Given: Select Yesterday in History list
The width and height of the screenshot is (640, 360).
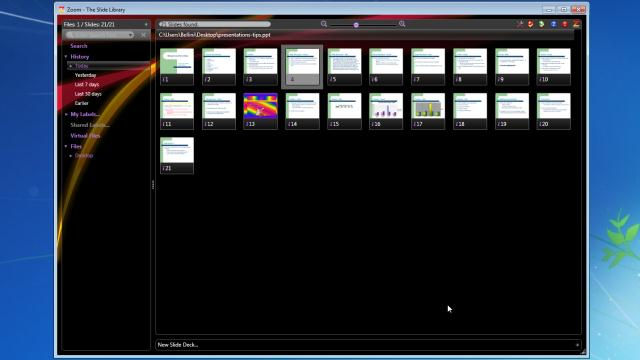Looking at the screenshot, I should point(85,75).
